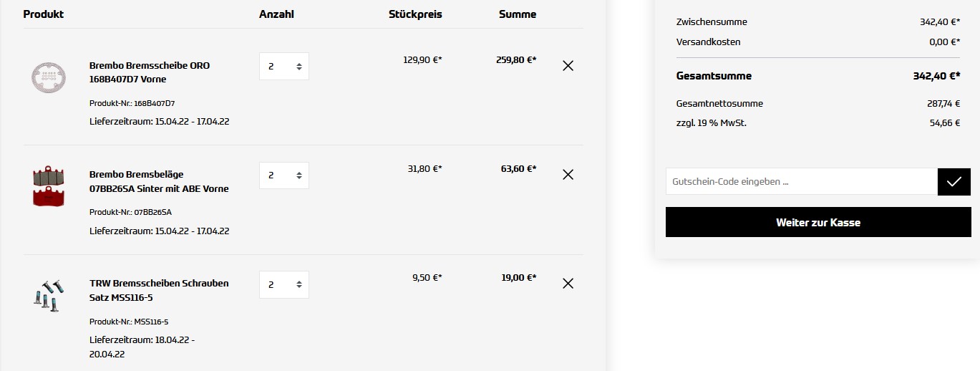Open quantity dropdown for TRW Schrauben Satz
980x371 pixels.
pos(284,284)
